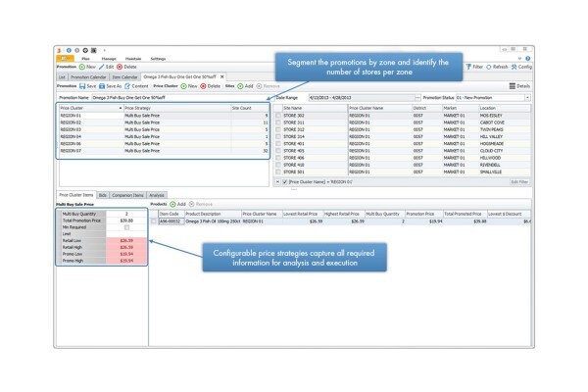This screenshot has height=392, width=588.
Task: Check the box for STORE 501
Action: [x=278, y=171]
